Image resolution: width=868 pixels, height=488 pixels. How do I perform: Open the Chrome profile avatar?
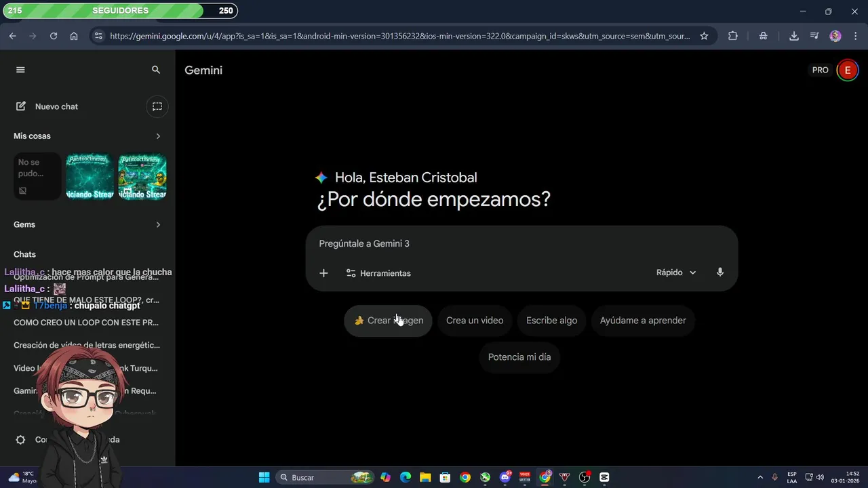(835, 36)
